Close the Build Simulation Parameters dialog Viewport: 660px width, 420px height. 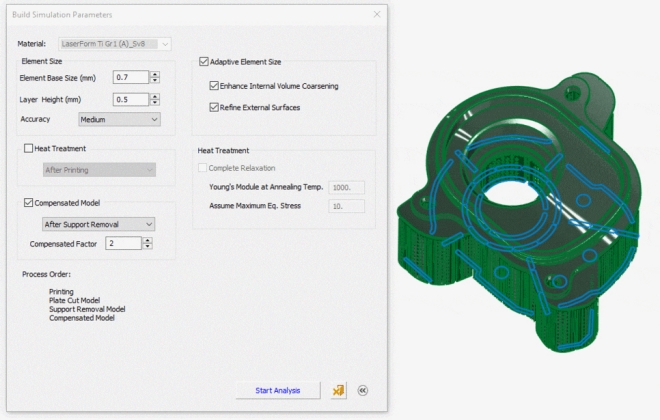tap(377, 14)
